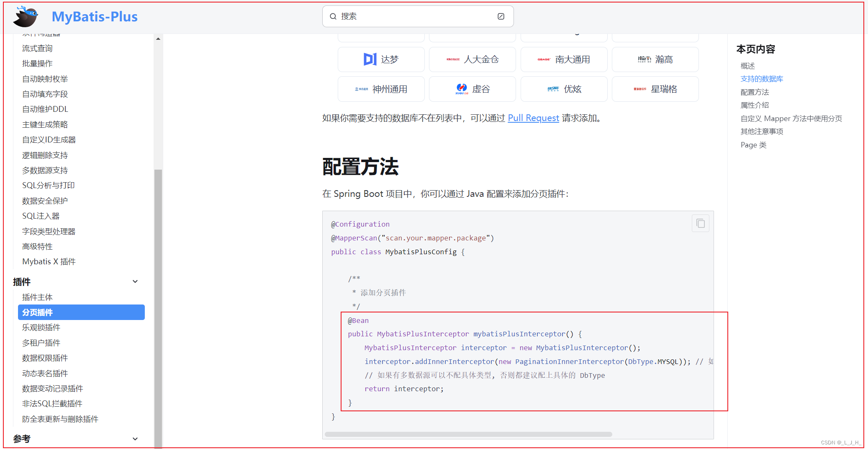This screenshot has width=868, height=449.
Task: Open 主键生成策略 in the sidebar
Action: [45, 125]
